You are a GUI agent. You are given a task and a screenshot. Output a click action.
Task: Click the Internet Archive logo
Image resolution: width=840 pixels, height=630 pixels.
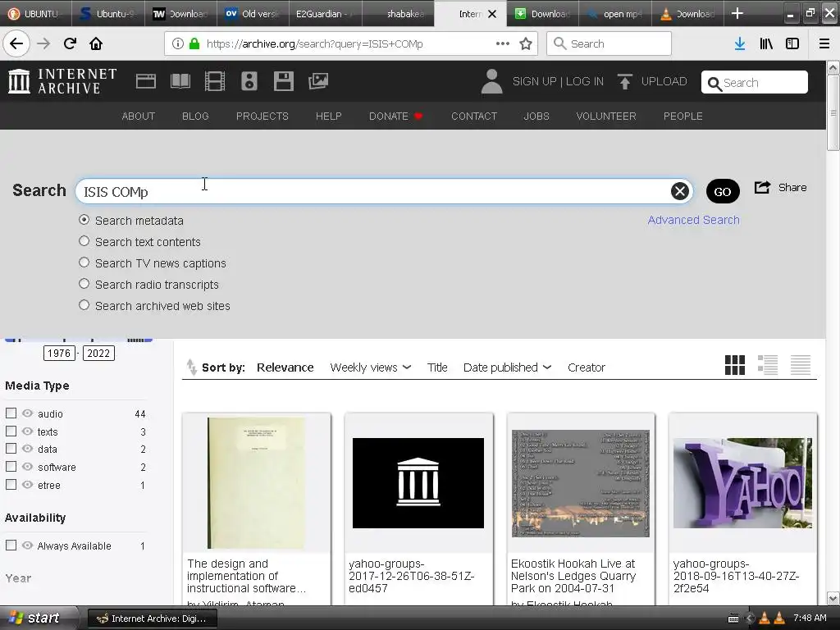(x=62, y=81)
